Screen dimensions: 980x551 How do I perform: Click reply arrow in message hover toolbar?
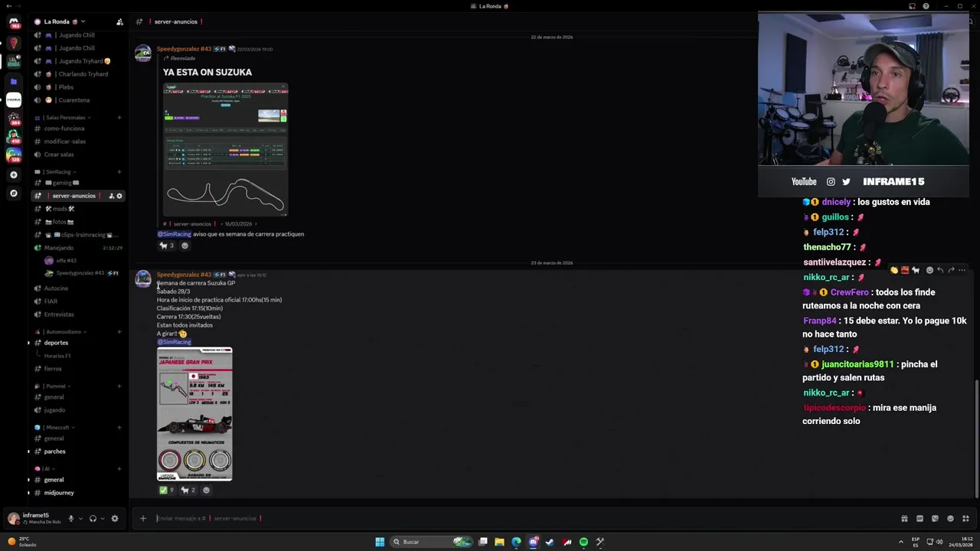click(x=940, y=270)
